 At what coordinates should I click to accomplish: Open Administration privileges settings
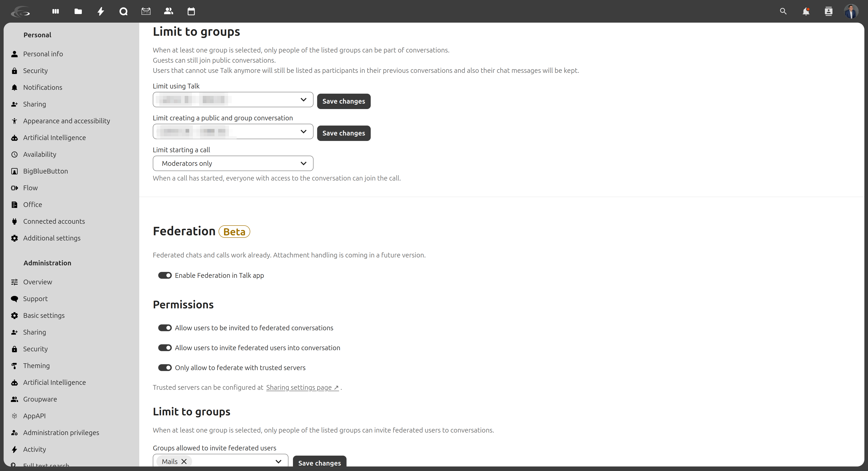click(x=61, y=433)
